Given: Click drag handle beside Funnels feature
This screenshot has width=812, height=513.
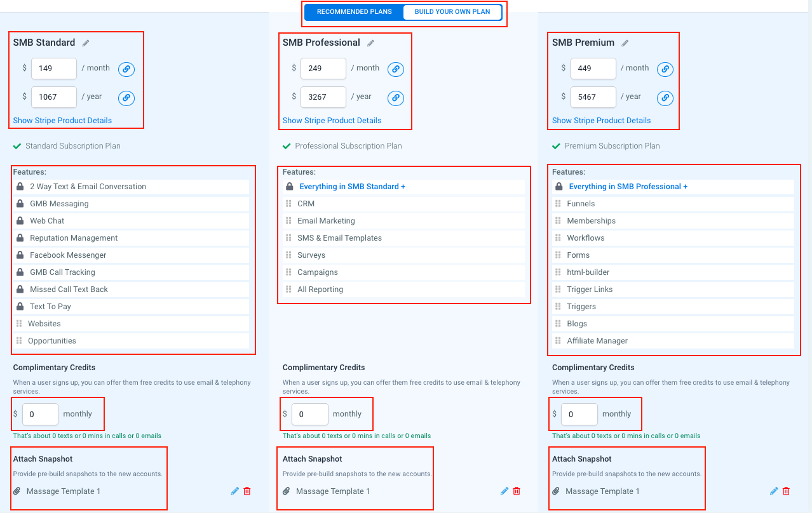Looking at the screenshot, I should tap(558, 204).
